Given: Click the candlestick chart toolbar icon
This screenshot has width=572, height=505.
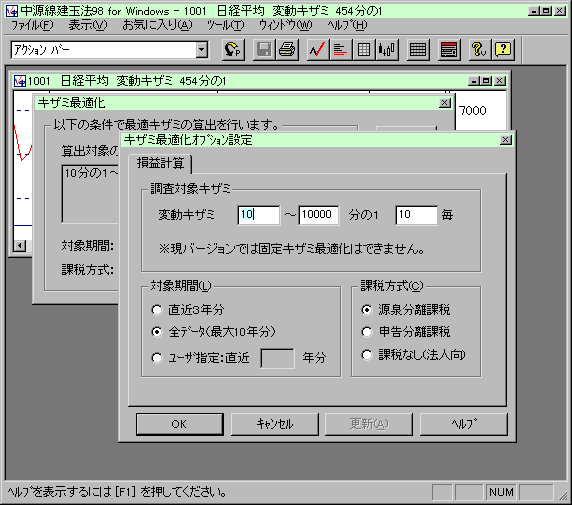Looking at the screenshot, I should pyautogui.click(x=387, y=50).
